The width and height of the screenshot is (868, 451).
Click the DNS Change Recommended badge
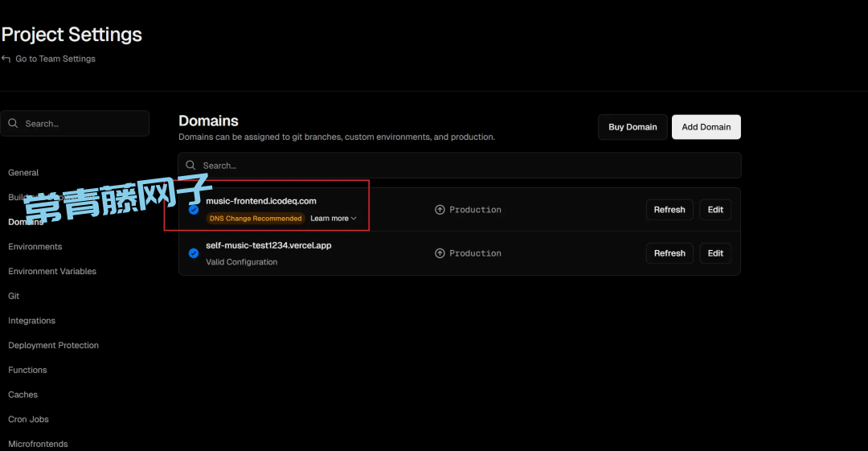point(256,219)
